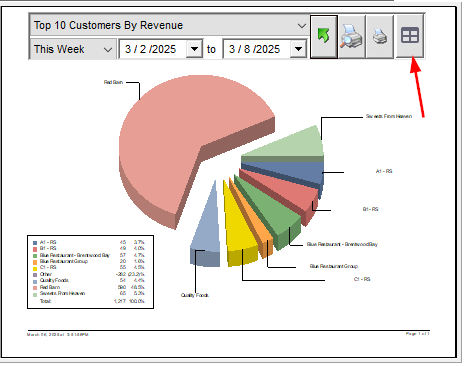Click 'Blue Restaurant Group' chart callout label
This screenshot has height=366, width=472.
334,266
